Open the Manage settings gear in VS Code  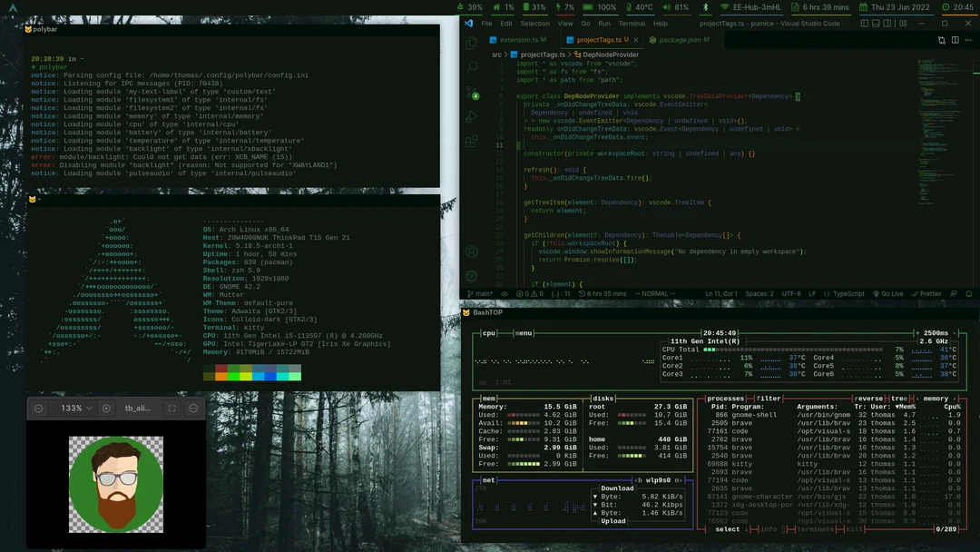(x=471, y=275)
